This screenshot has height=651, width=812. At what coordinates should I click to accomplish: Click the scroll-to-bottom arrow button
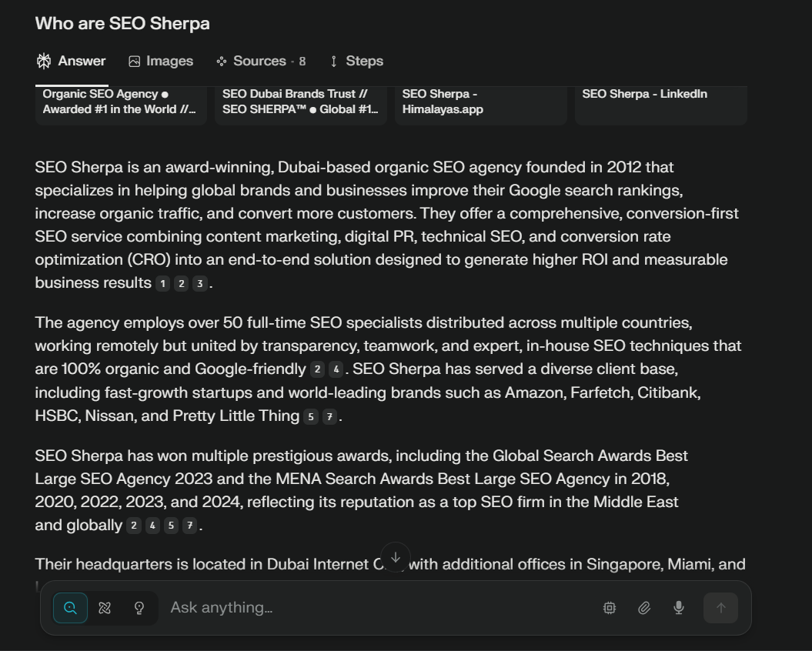tap(396, 557)
